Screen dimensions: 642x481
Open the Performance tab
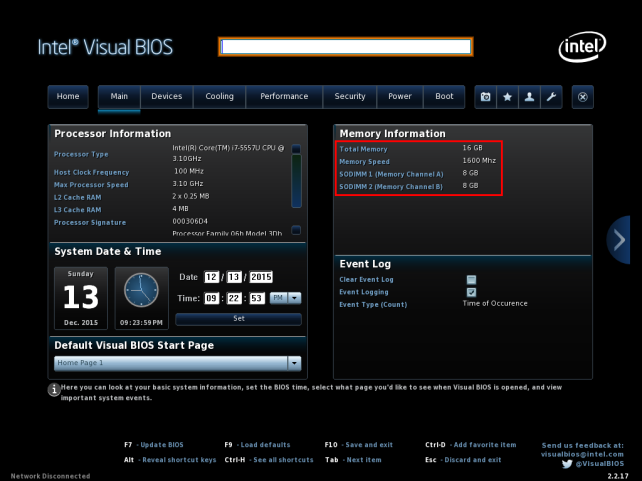click(x=284, y=97)
